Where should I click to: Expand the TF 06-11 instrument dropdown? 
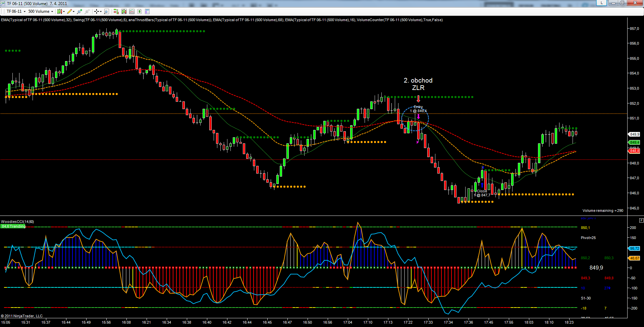click(x=24, y=11)
